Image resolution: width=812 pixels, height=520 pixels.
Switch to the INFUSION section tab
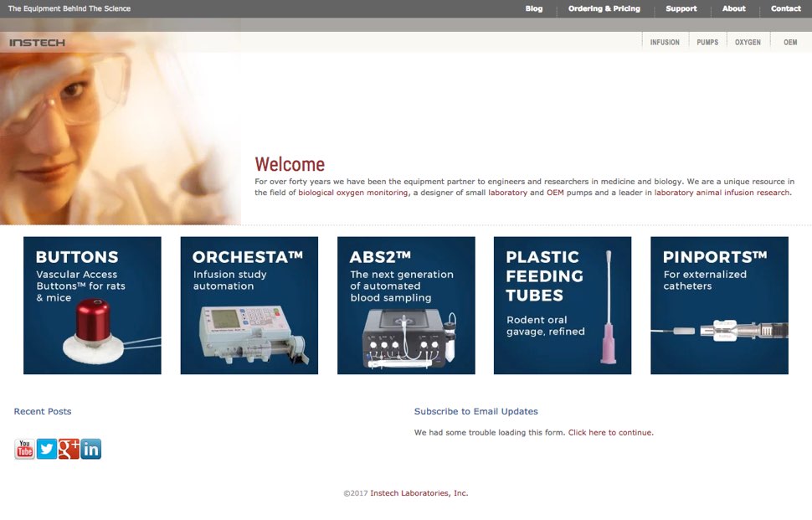tap(665, 40)
